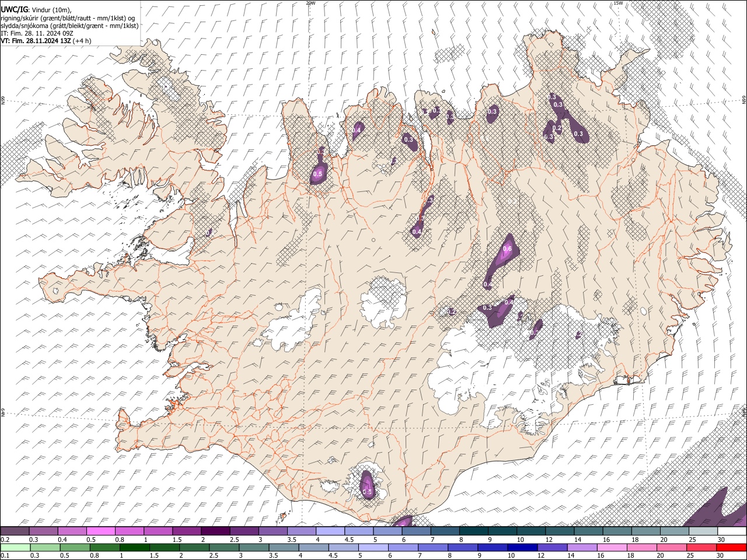Select the grey-teal swatch labeled 16 in snow legend

click(617, 531)
